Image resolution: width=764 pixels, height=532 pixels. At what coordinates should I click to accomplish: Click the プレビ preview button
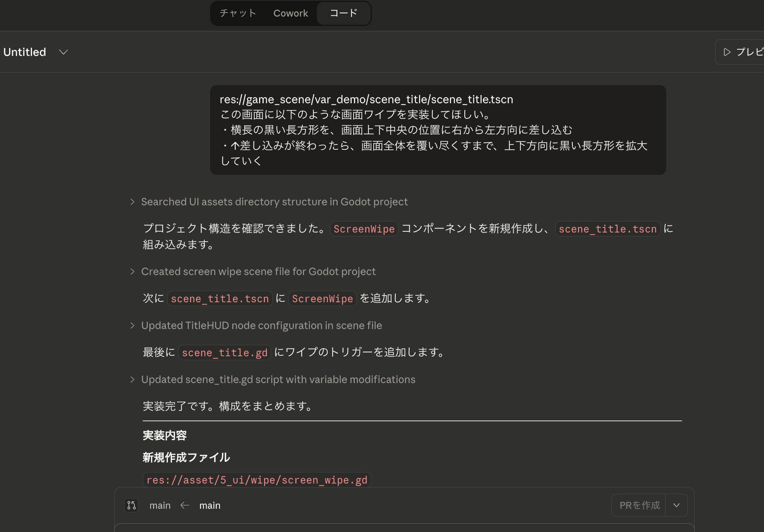749,52
